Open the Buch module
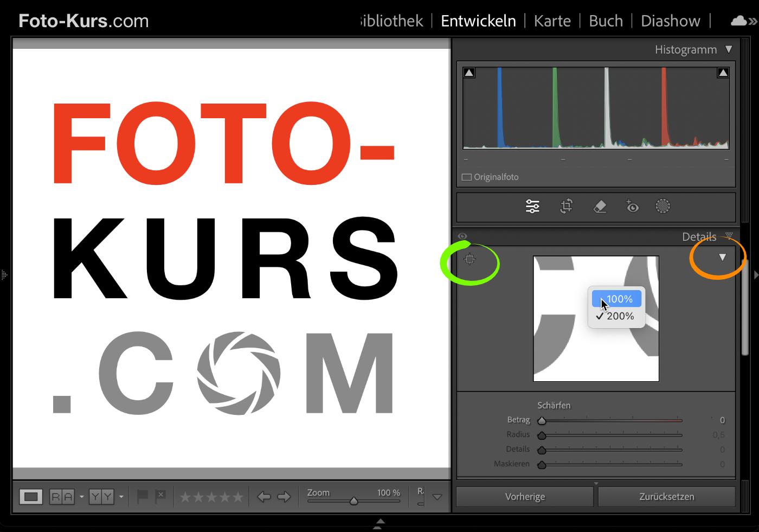Image resolution: width=759 pixels, height=532 pixels. pyautogui.click(x=606, y=21)
